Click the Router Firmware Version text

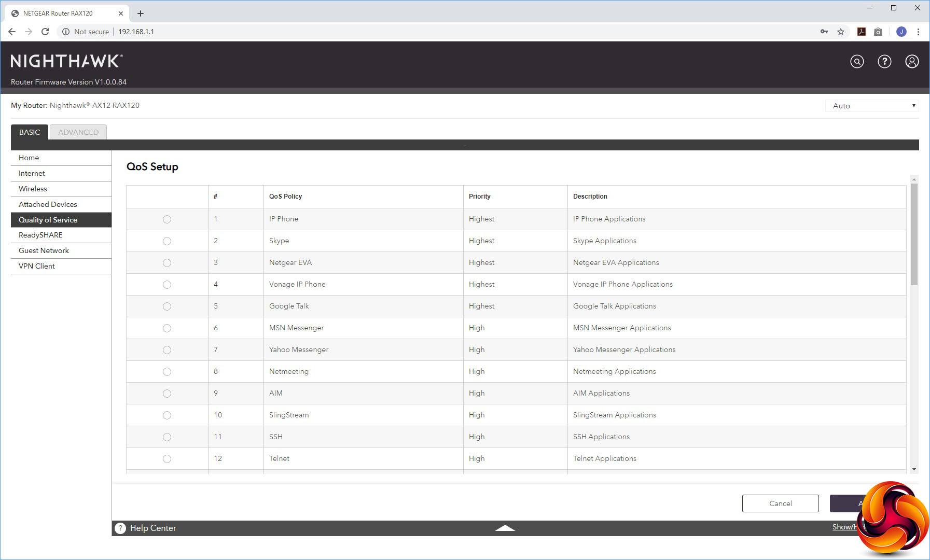tap(69, 82)
